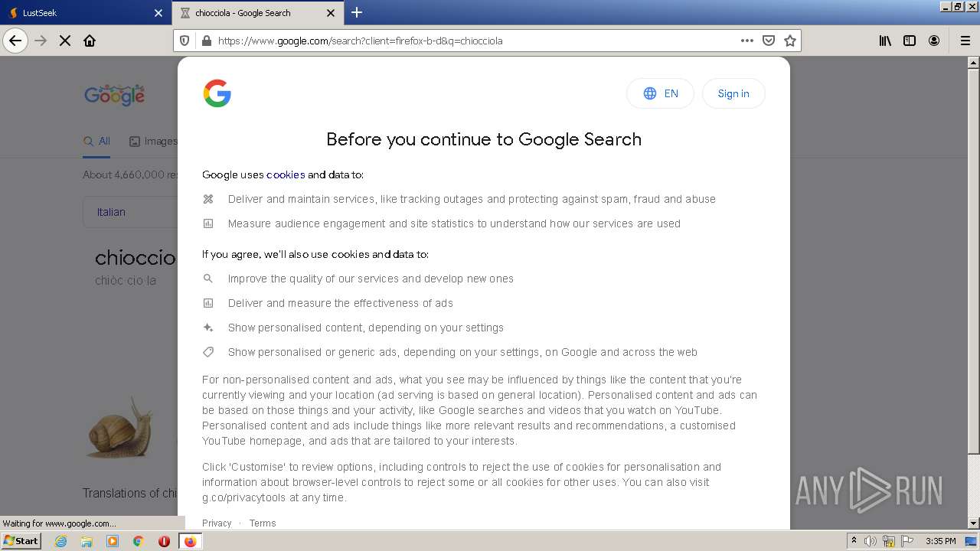Open Windows Explorer folder icon
The height and width of the screenshot is (551, 980).
pos(87,541)
